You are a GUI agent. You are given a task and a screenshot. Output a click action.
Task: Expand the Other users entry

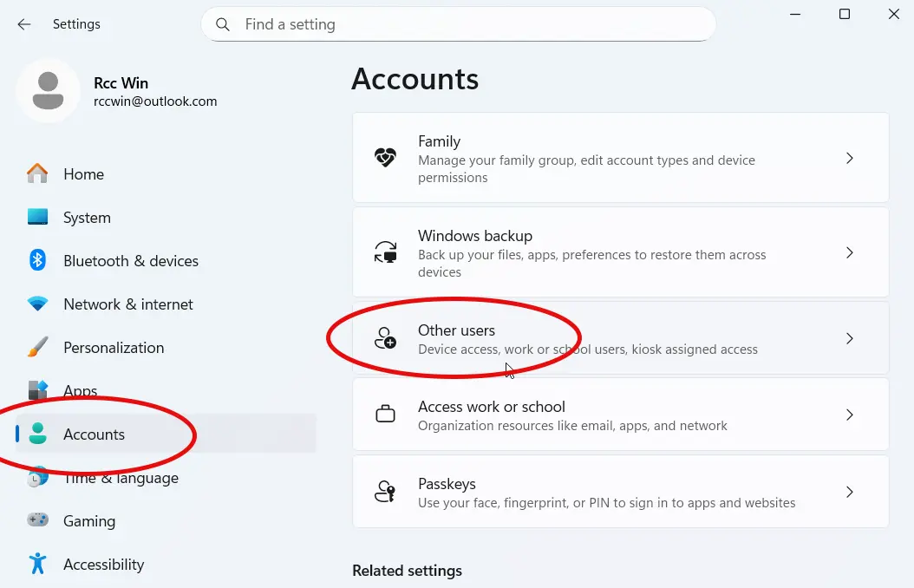[x=620, y=339]
